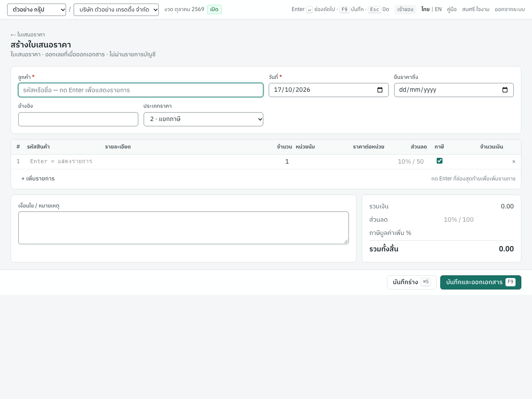Click the เจ้าของ role badge
Image resolution: width=532 pixels, height=399 pixels.
pyautogui.click(x=405, y=9)
